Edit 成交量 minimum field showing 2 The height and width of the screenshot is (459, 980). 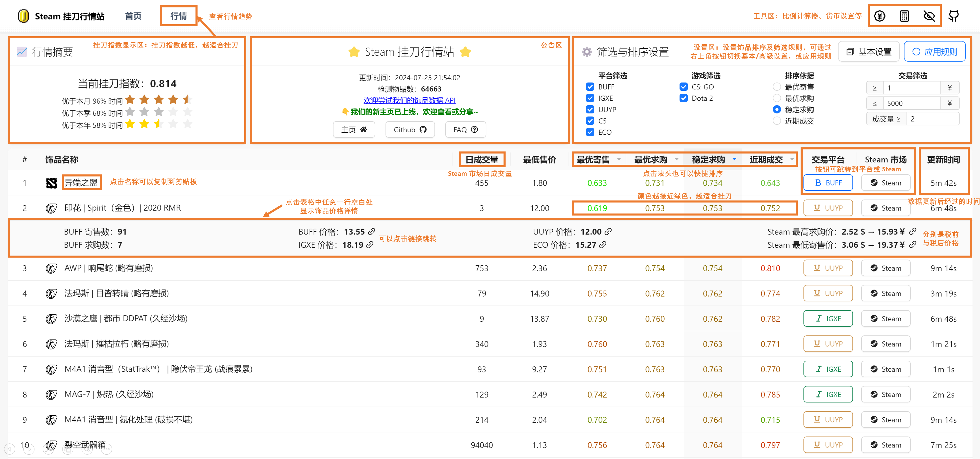(x=933, y=119)
